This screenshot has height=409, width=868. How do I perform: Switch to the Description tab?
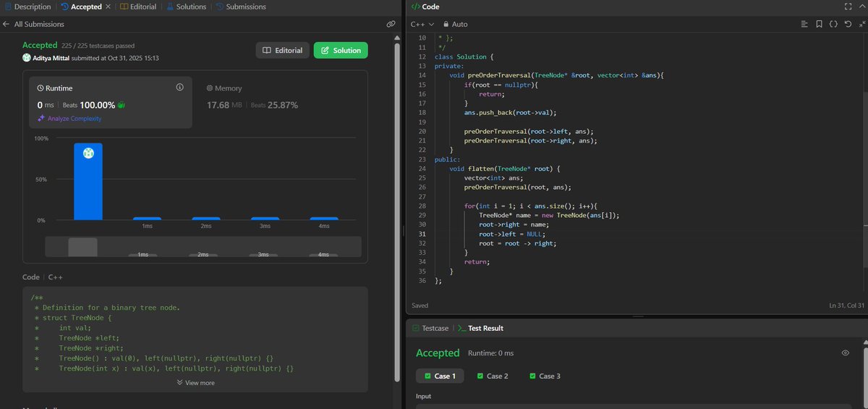click(28, 7)
